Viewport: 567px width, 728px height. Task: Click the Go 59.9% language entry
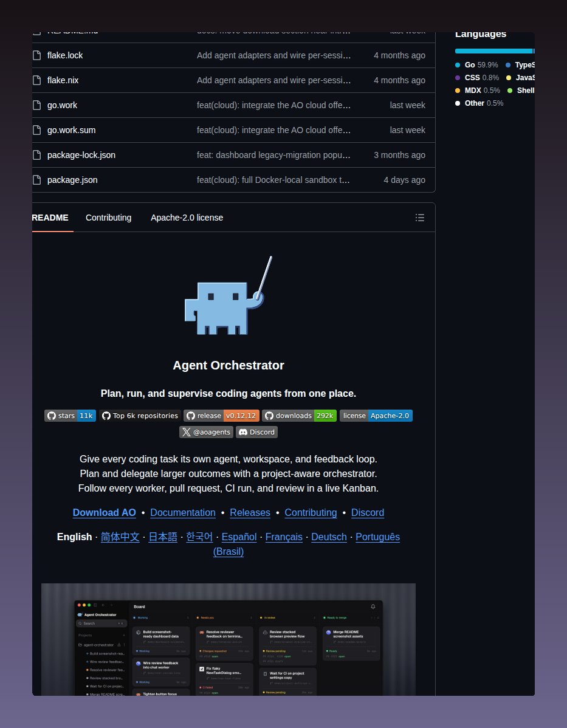point(477,65)
